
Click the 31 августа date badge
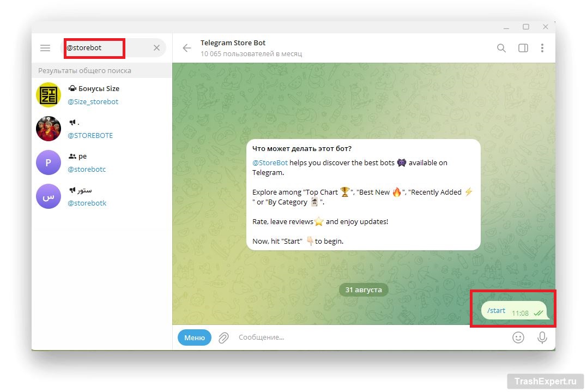(364, 290)
